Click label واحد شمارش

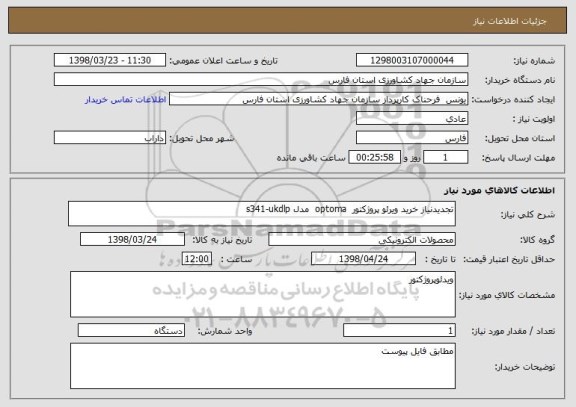coord(225,331)
